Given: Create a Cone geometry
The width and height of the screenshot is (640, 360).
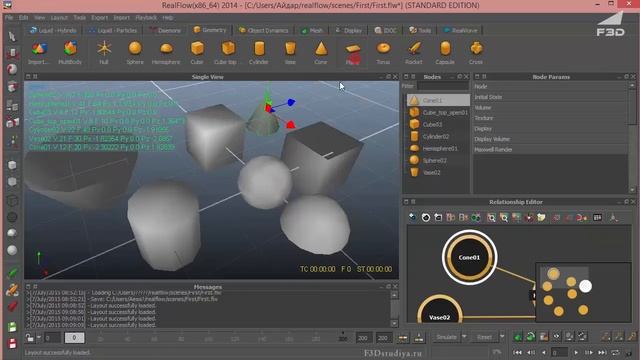Looking at the screenshot, I should 321,53.
